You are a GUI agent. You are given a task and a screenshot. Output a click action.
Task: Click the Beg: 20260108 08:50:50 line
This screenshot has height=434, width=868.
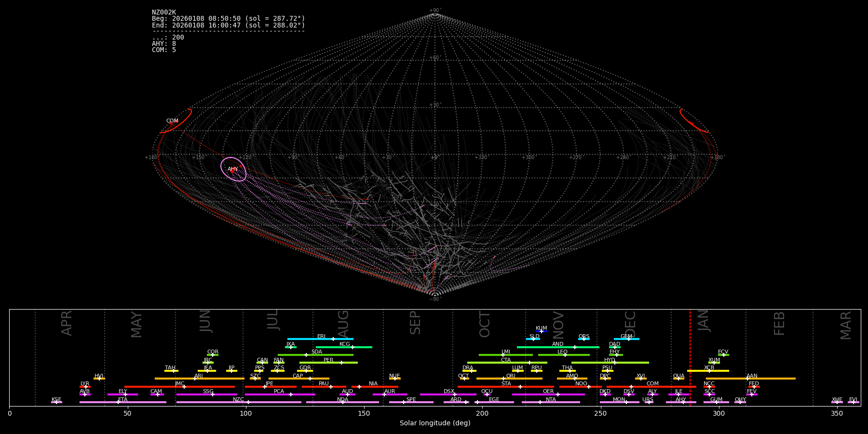point(229,19)
